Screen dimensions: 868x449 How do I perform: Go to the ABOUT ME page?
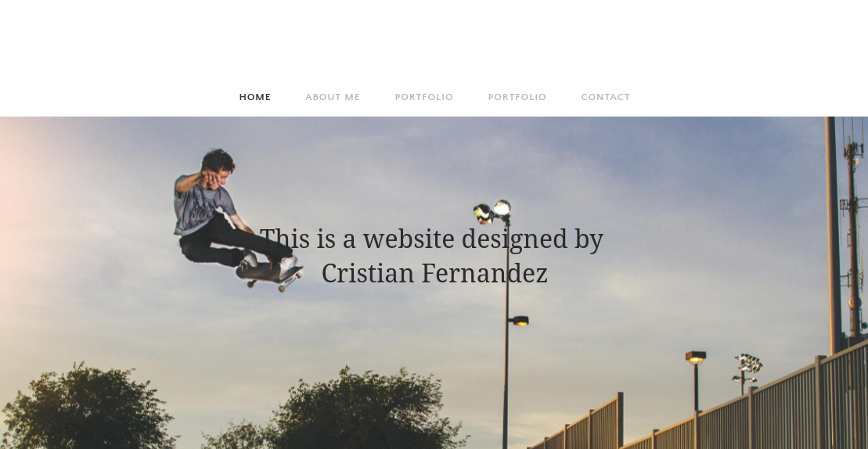[x=333, y=97]
